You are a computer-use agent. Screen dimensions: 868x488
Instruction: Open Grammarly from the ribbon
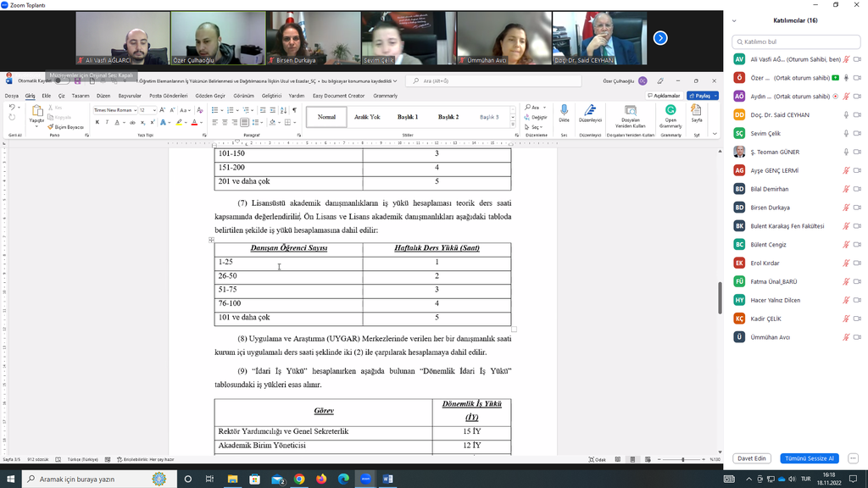coord(670,114)
